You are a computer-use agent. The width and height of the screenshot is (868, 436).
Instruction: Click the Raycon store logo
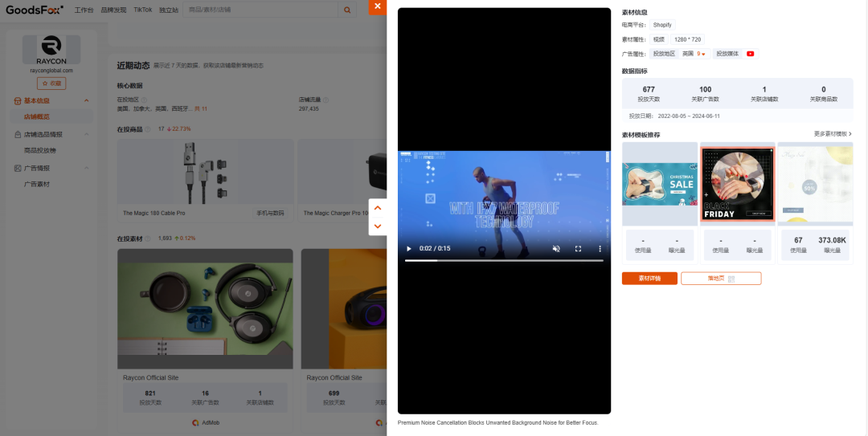[x=51, y=50]
